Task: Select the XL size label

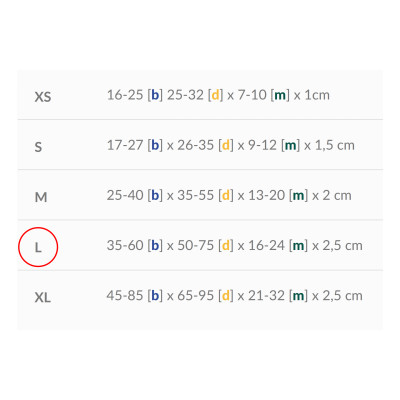Action: [x=43, y=297]
